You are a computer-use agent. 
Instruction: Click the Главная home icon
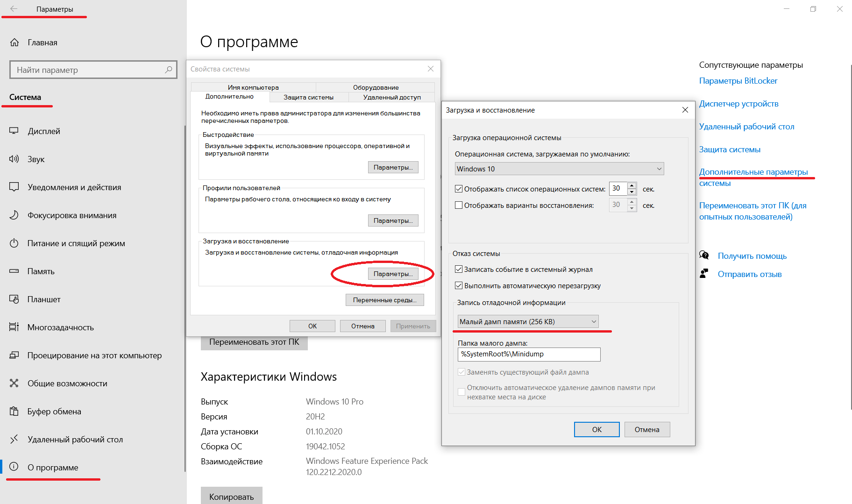pyautogui.click(x=14, y=43)
